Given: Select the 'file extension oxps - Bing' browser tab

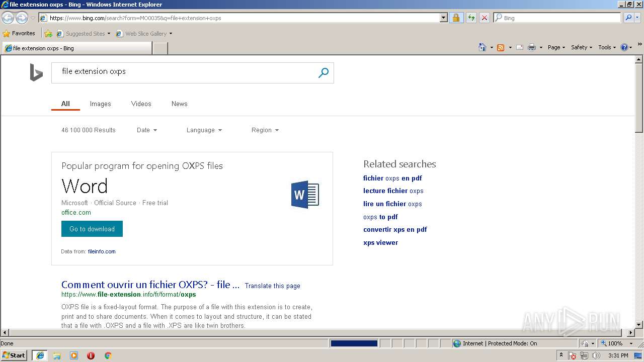Looking at the screenshot, I should click(x=76, y=48).
